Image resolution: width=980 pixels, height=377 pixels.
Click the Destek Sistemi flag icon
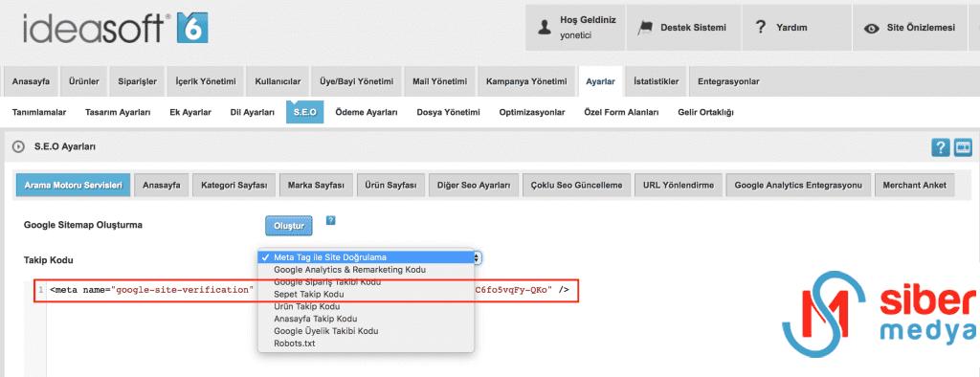[645, 28]
